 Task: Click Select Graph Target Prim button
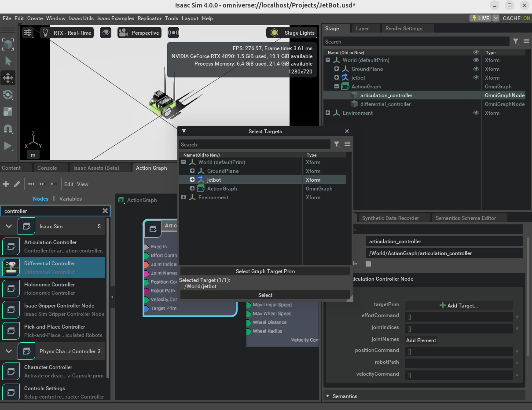tap(265, 271)
